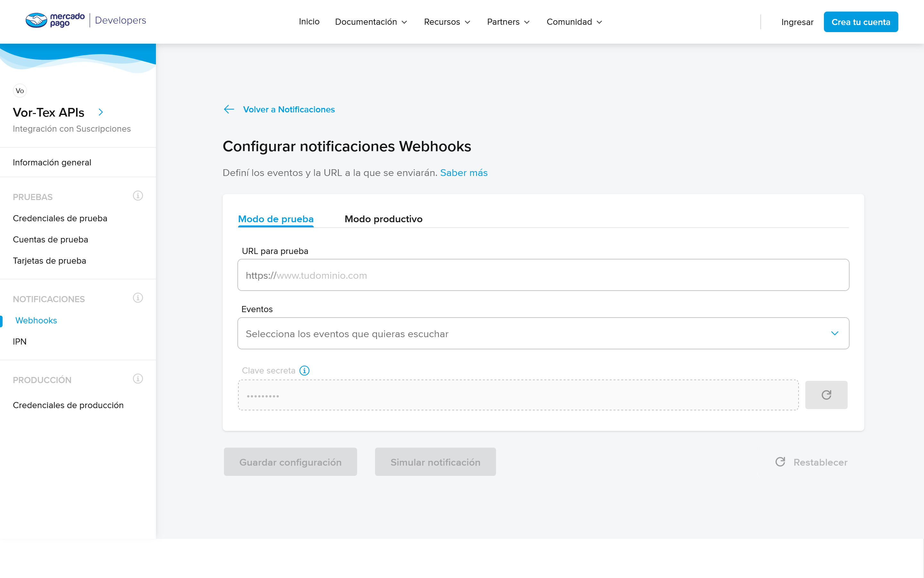Screen dimensions: 924x578
Task: Click the NOTIFICACIONES info icon
Action: tap(138, 298)
